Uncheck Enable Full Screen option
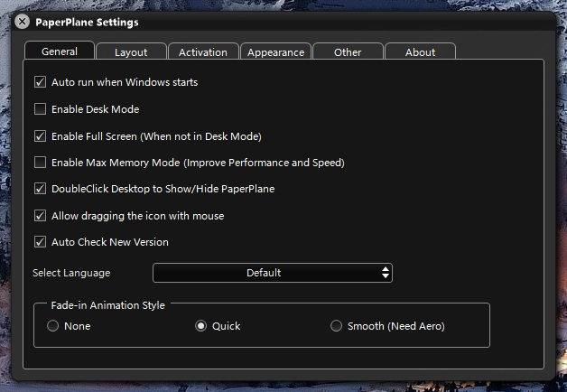567x392 pixels. [x=40, y=136]
